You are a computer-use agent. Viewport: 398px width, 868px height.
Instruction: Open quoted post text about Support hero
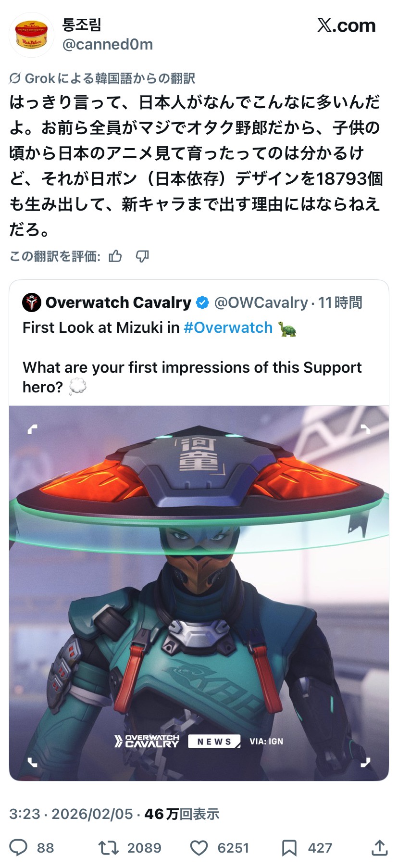pyautogui.click(x=192, y=377)
